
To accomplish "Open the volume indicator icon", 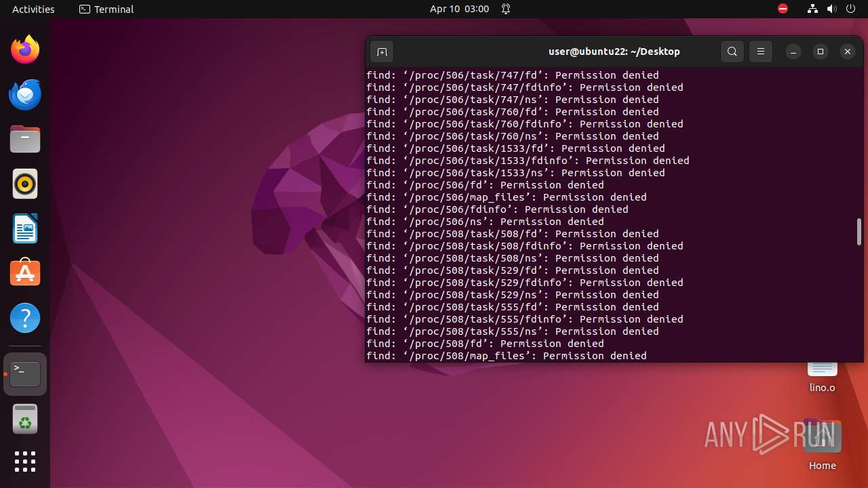I will 832,9.
